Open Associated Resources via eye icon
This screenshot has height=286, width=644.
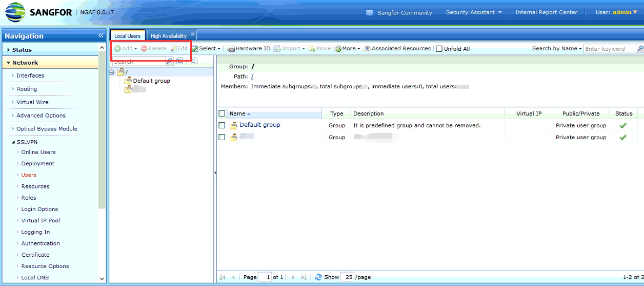[367, 49]
